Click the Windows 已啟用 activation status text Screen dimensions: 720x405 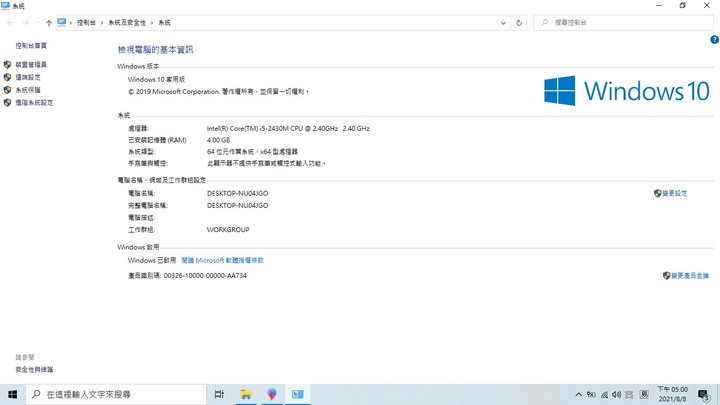(x=152, y=260)
